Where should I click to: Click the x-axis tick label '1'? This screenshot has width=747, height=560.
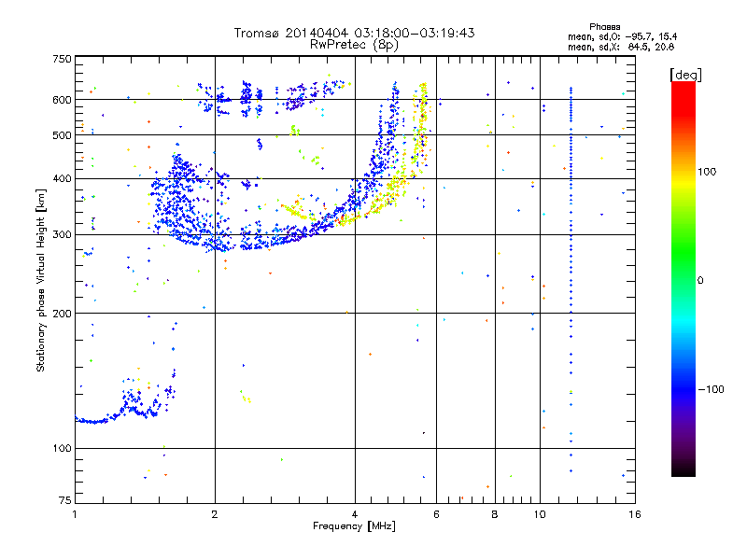tap(75, 514)
